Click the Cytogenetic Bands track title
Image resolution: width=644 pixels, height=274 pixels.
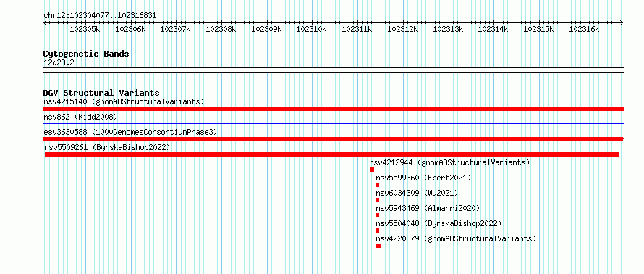[86, 54]
